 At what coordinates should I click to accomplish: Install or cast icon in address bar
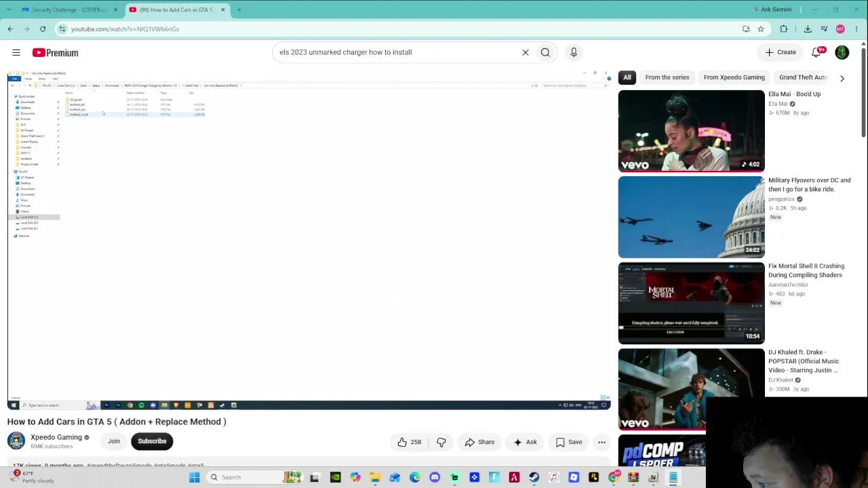(x=746, y=28)
